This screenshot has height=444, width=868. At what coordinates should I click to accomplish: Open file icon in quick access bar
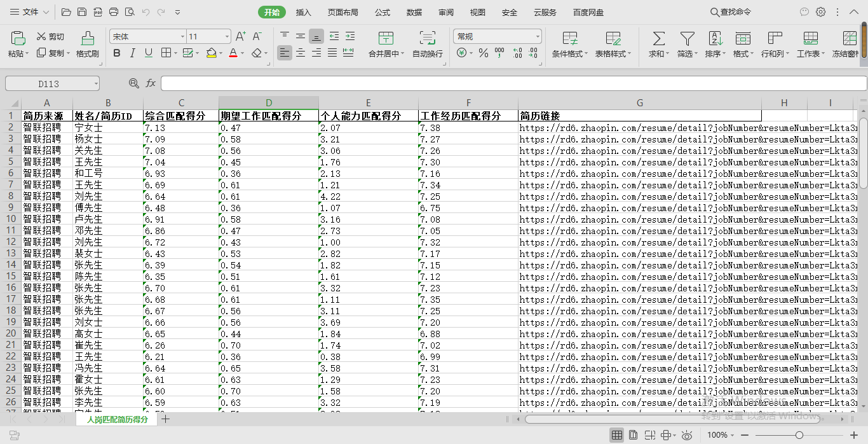(66, 12)
